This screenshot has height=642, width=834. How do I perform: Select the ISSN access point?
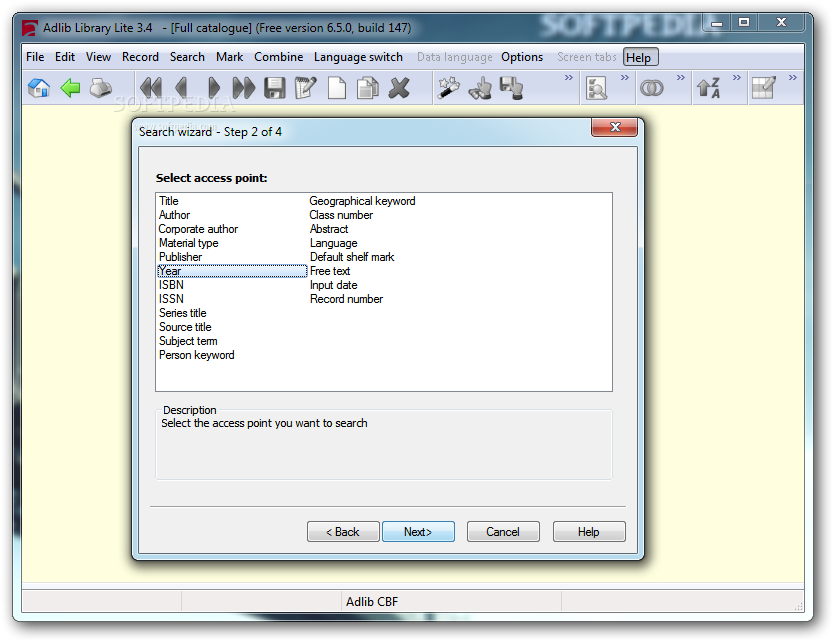pyautogui.click(x=171, y=299)
